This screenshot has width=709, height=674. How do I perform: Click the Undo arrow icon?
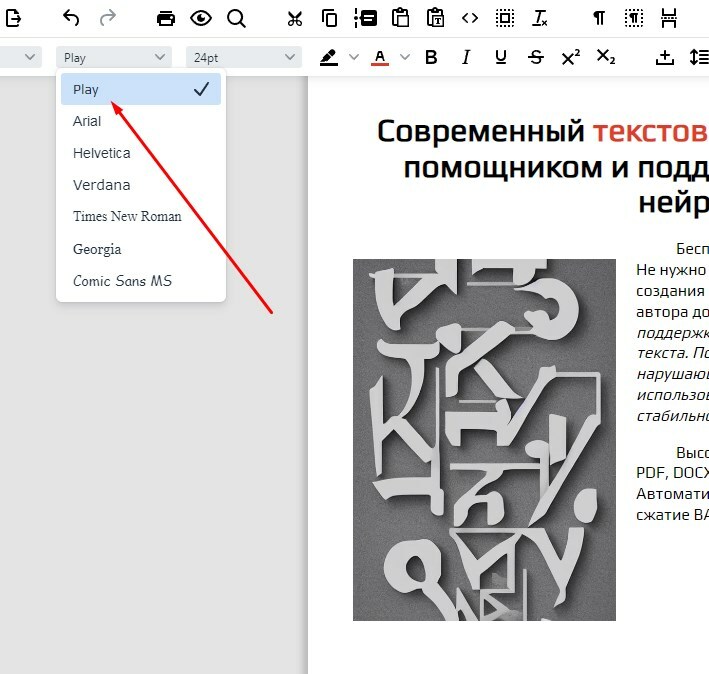click(x=71, y=18)
